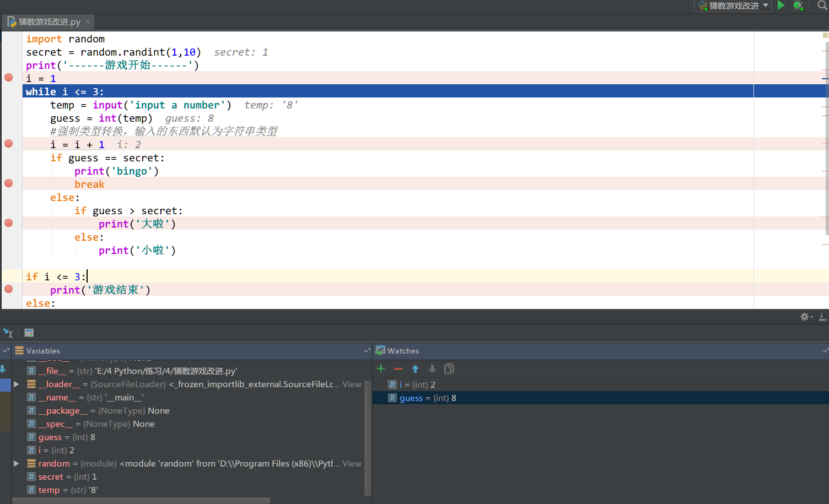Remove selected watch with red minus

pyautogui.click(x=398, y=368)
